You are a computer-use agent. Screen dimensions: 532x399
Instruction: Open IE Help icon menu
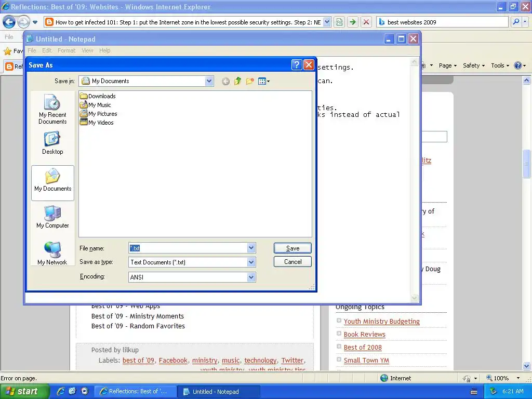[x=520, y=65]
